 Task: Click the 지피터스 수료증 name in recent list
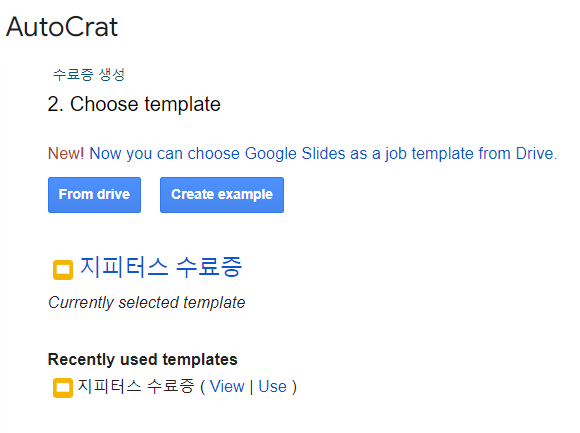click(136, 386)
